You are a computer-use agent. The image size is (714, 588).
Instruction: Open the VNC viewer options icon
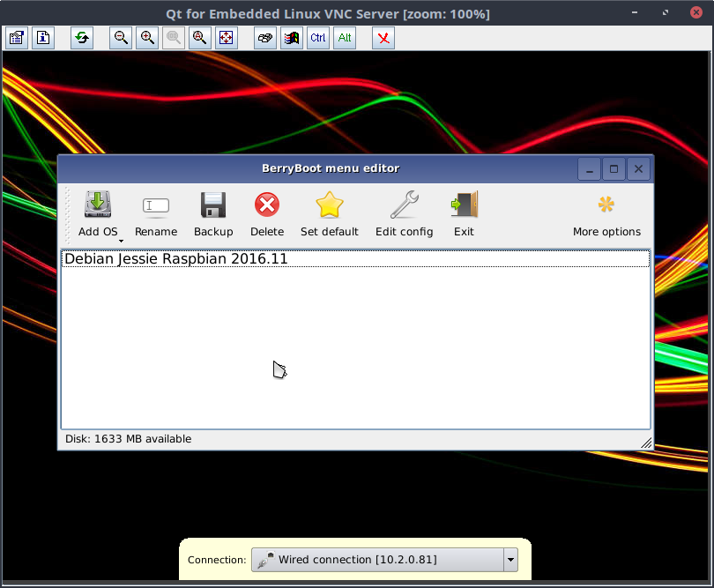click(x=17, y=37)
